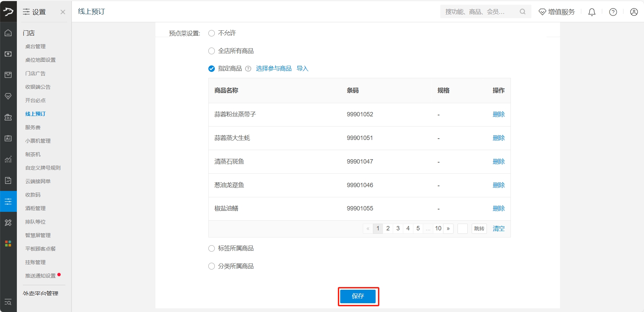Image resolution: width=644 pixels, height=312 pixels.
Task: Click the colorful apps grid icon
Action: (8, 244)
